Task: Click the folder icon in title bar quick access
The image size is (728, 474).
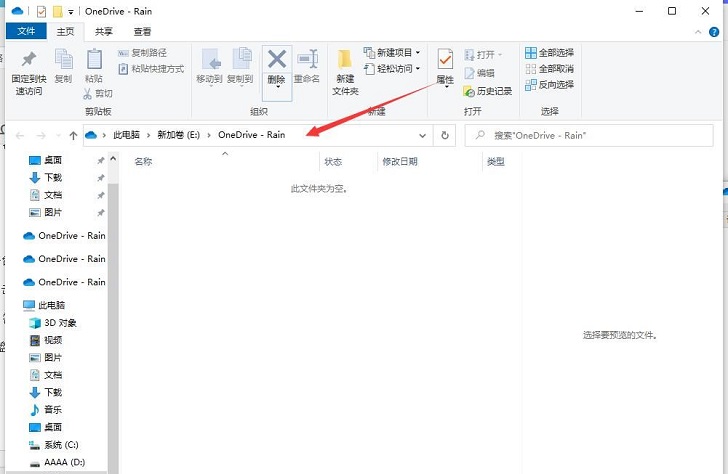Action: click(58, 11)
